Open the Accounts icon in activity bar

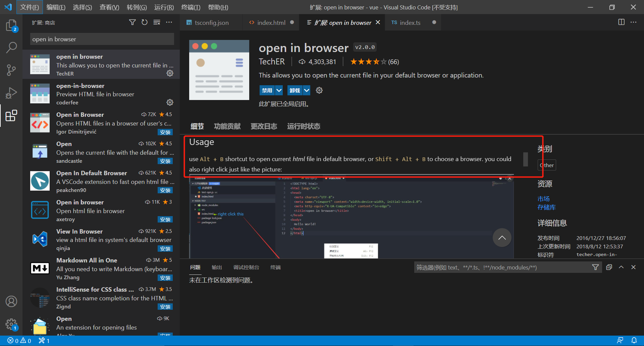point(11,301)
